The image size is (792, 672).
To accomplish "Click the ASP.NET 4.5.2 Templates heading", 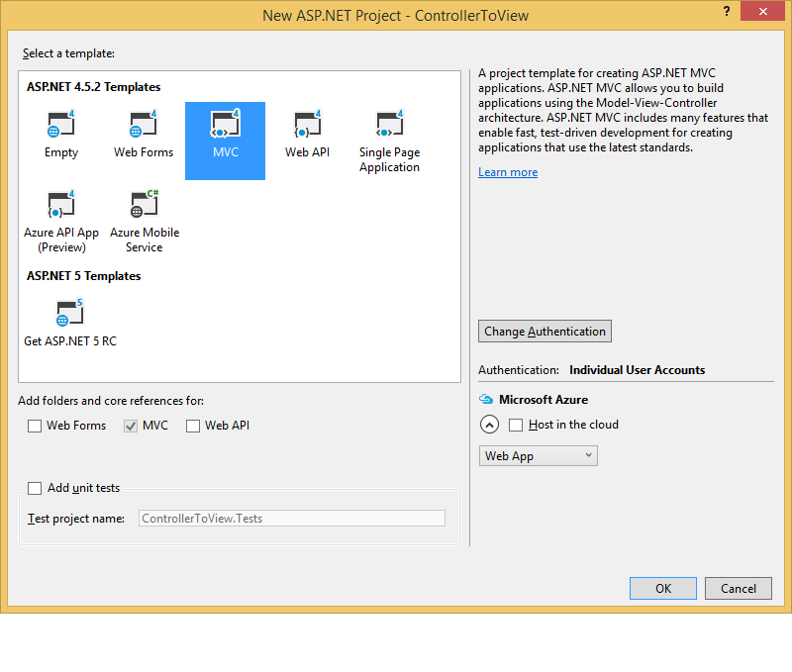I will (93, 87).
